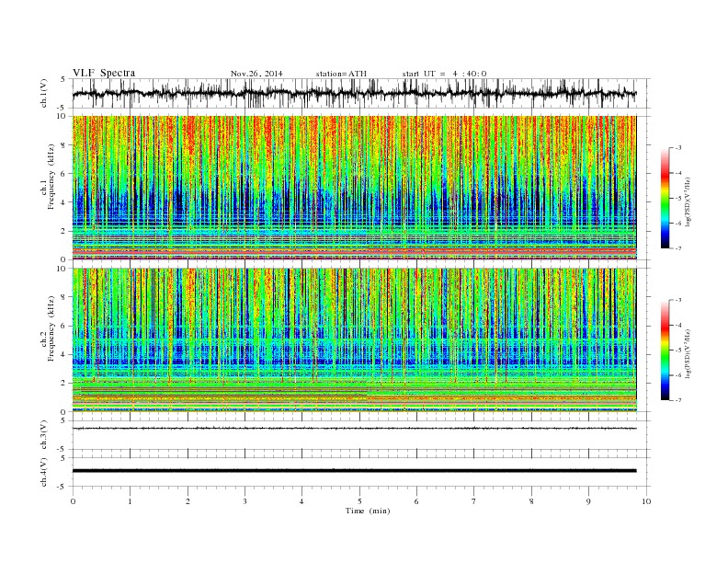Click the '5' tick on time axis
The height and width of the screenshot is (563, 728).
(x=359, y=501)
